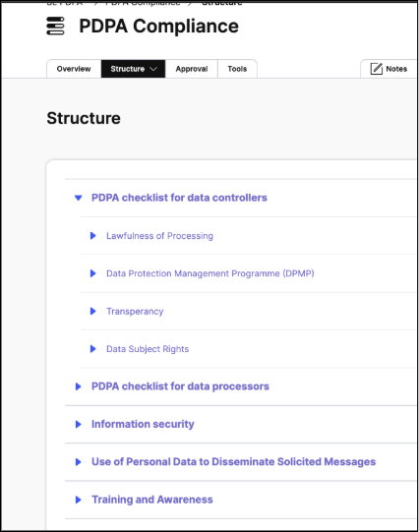Expand Use of Personal Data section arrow
This screenshot has width=419, height=532.
click(x=78, y=462)
